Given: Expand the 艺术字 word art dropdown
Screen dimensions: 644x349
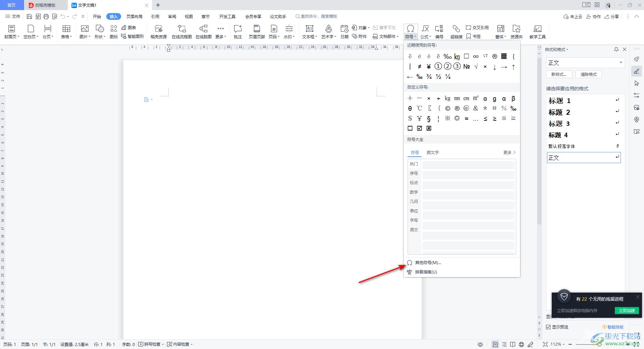Looking at the screenshot, I should (x=328, y=37).
